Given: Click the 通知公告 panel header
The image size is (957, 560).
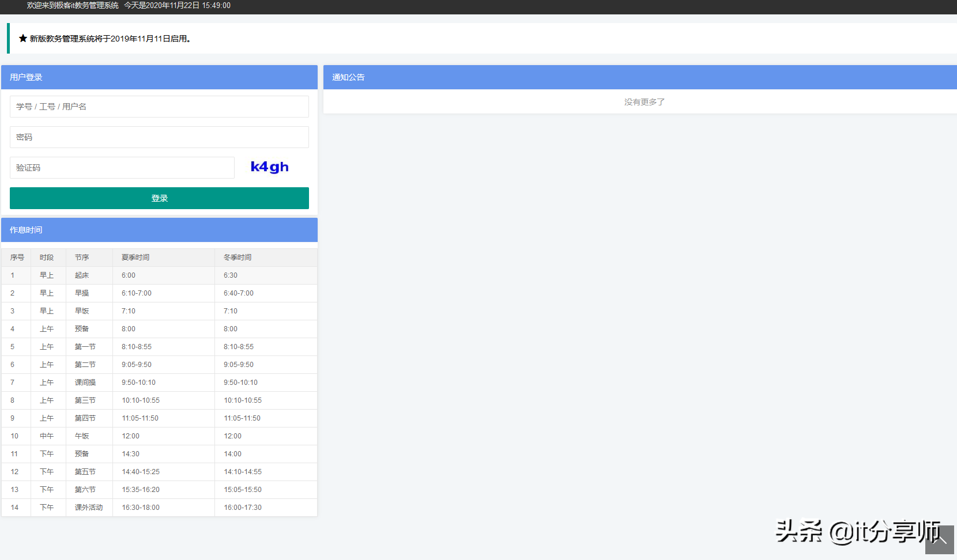Looking at the screenshot, I should tap(347, 77).
